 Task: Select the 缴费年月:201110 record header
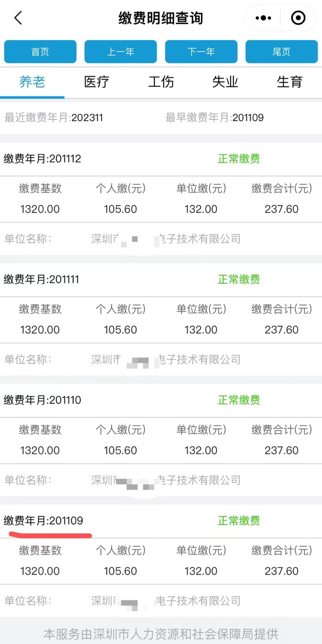pyautogui.click(x=42, y=400)
